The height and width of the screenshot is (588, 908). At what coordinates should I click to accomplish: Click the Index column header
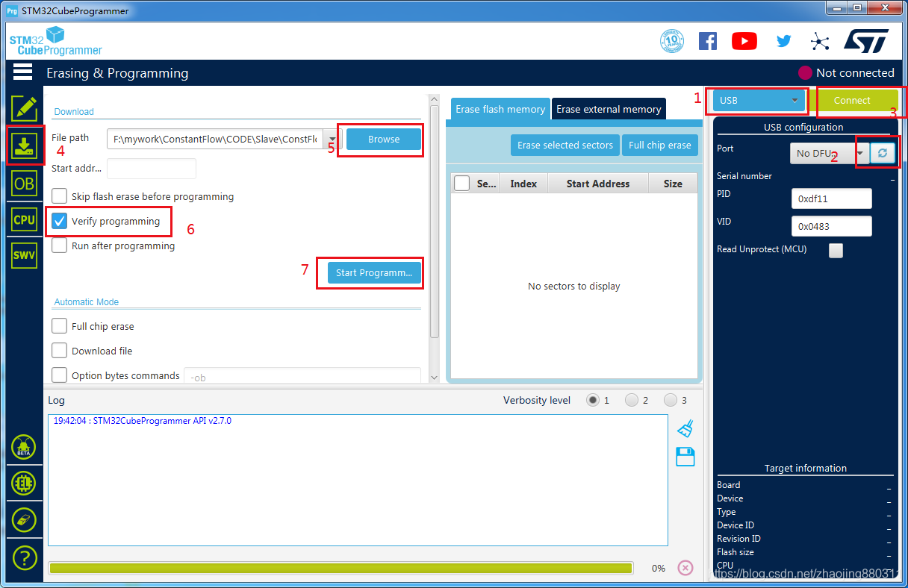point(523,184)
